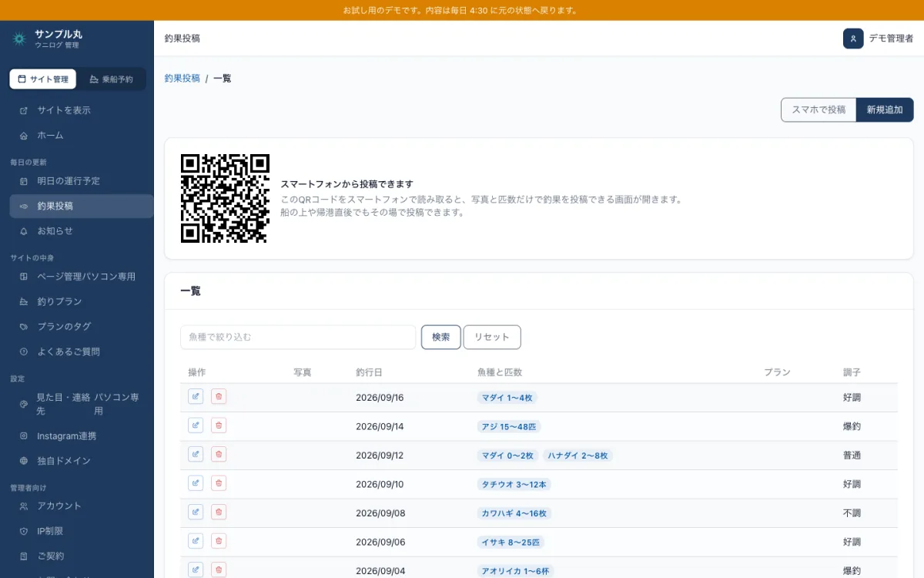This screenshot has height=578, width=924.
Task: Click the スマホで投稿 button
Action: pyautogui.click(x=819, y=109)
